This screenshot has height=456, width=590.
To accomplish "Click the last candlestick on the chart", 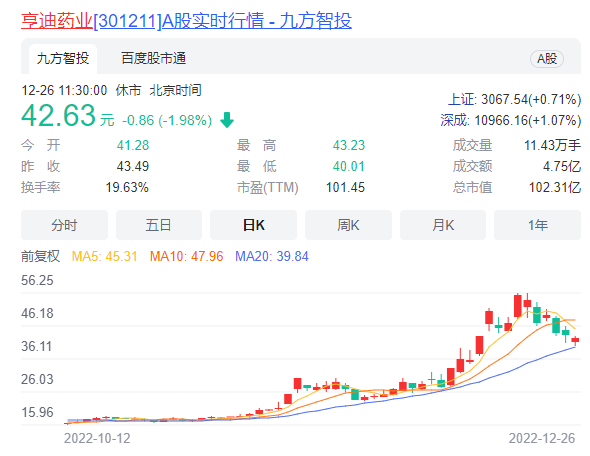I will pos(575,340).
